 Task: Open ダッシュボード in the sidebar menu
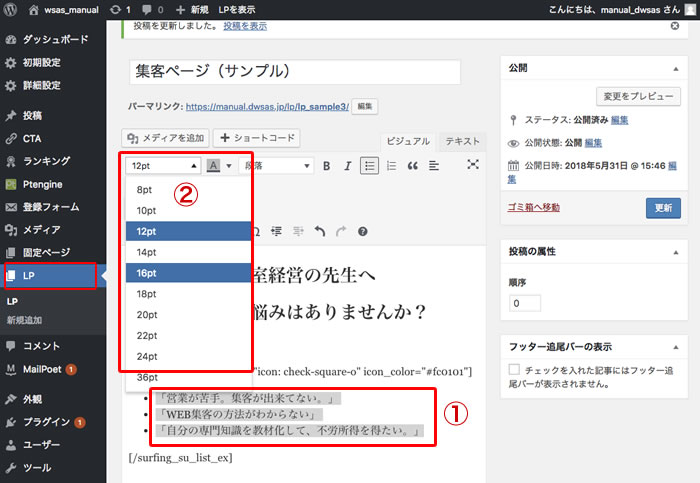click(x=52, y=43)
